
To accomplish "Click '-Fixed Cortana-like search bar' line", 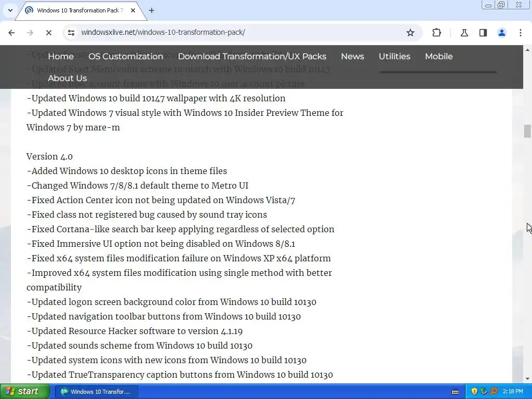I will tap(180, 229).
